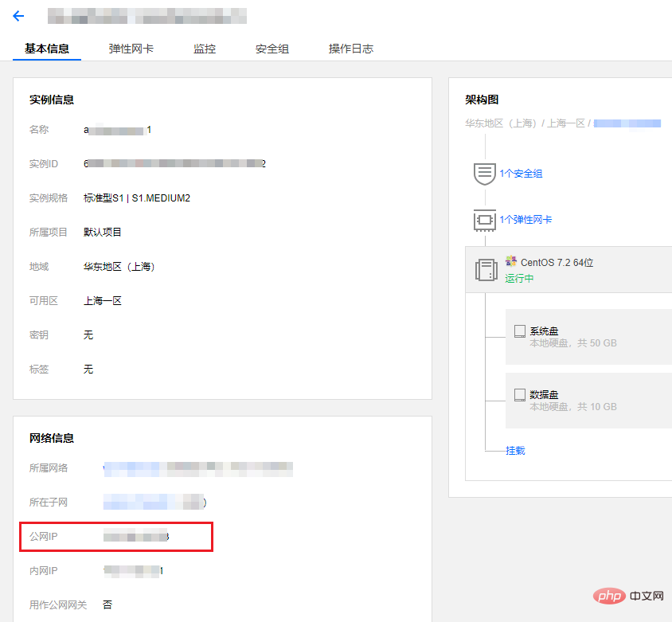Open the 1个弹性网卡 link

[x=525, y=220]
